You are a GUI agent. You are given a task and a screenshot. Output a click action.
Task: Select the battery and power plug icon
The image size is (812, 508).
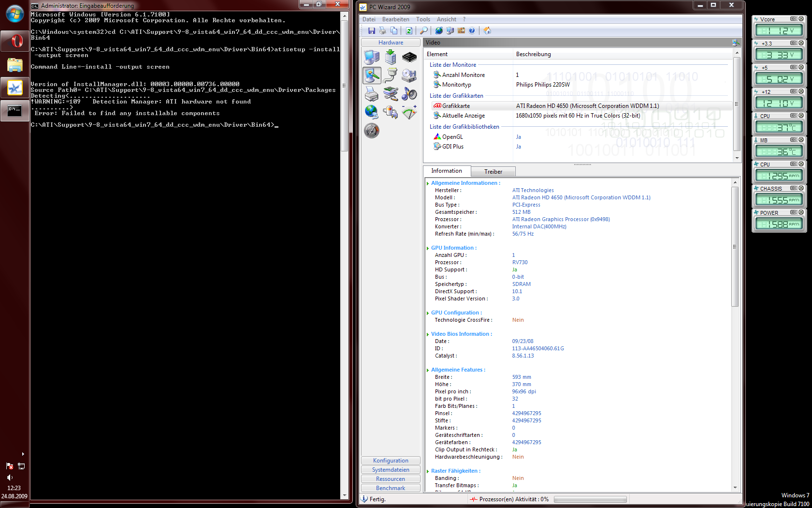[x=391, y=112]
